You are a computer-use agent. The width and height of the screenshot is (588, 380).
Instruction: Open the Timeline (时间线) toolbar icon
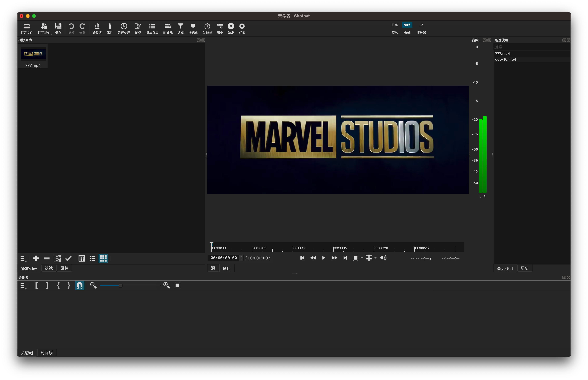point(168,28)
